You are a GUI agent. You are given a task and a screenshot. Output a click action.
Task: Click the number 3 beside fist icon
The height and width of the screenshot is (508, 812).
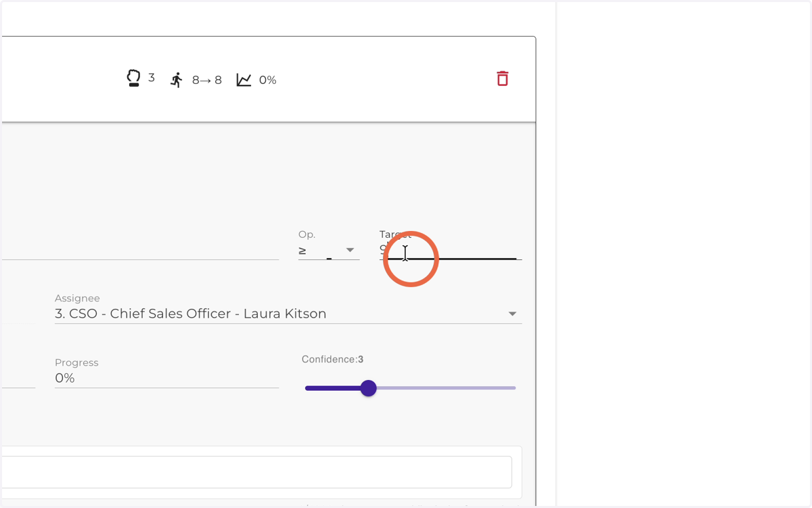click(152, 78)
